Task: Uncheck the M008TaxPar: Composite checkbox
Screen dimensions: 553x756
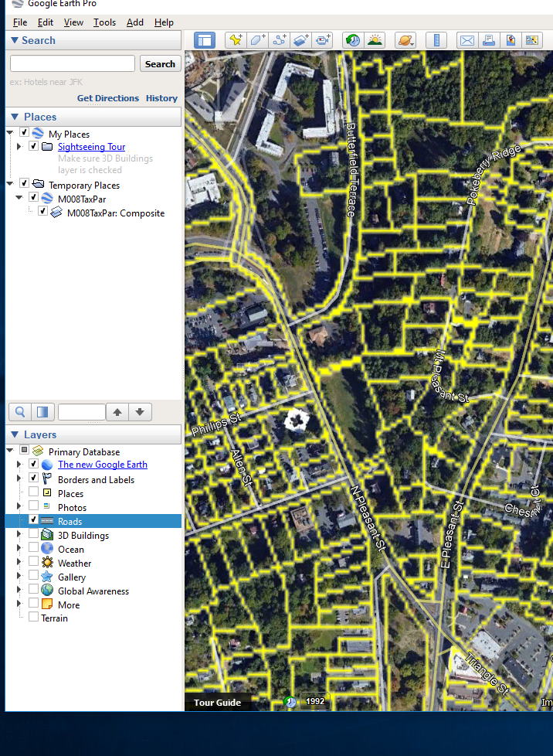Action: click(43, 211)
